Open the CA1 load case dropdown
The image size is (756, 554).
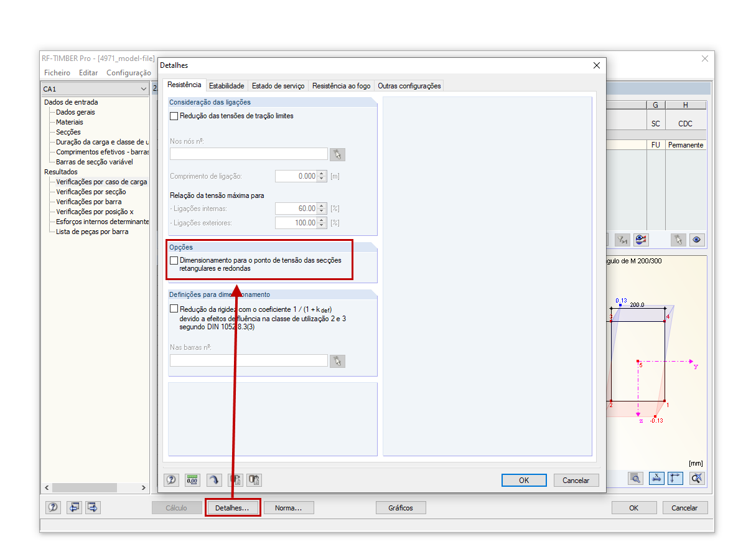[x=144, y=89]
